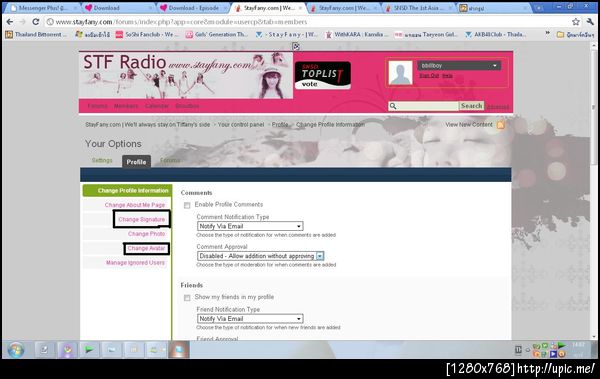Open AKB48Club Thailand bookmark
Viewport: 600px width, 379px height.
pos(496,34)
